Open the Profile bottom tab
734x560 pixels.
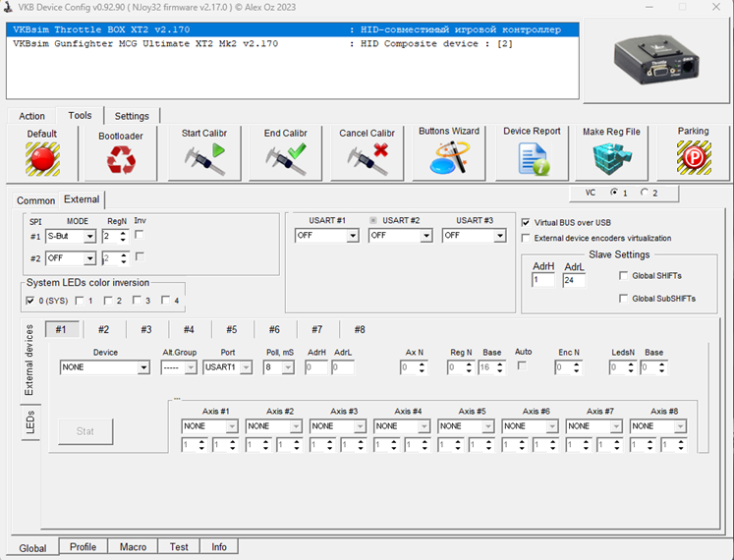pyautogui.click(x=84, y=547)
